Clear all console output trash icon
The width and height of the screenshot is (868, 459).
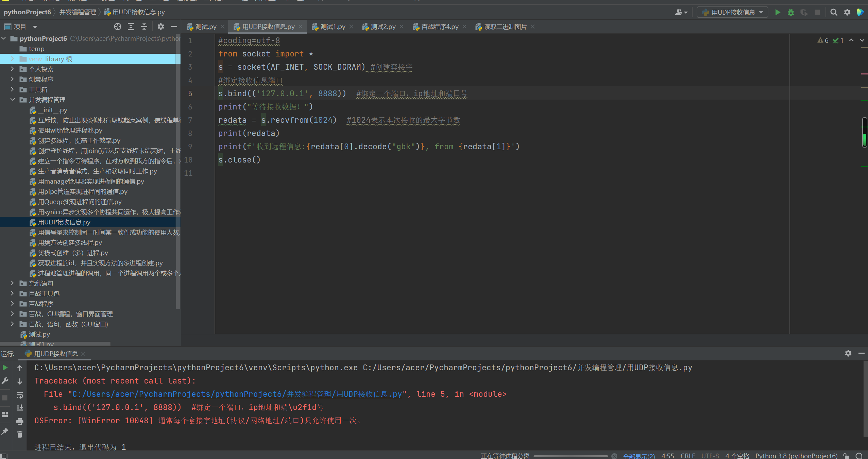[x=20, y=434]
